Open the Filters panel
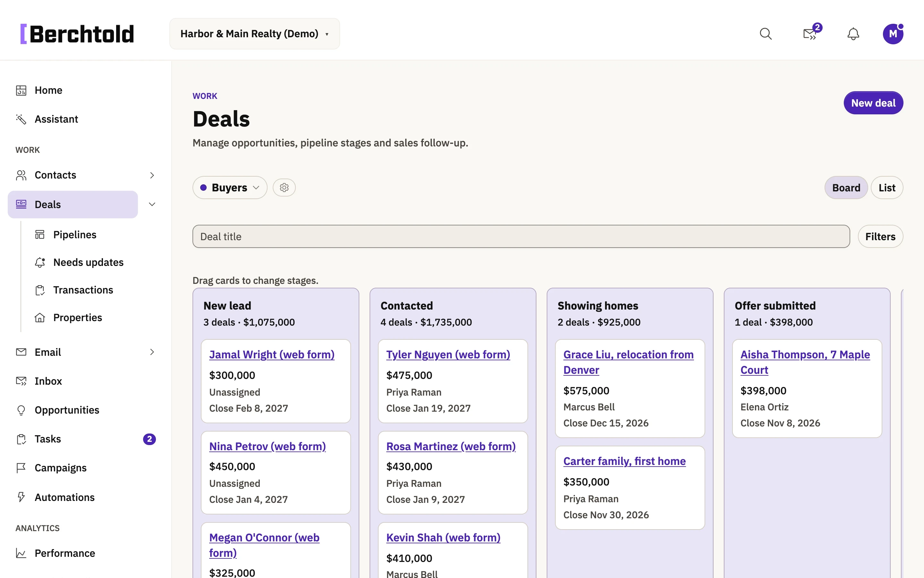The height and width of the screenshot is (578, 924). [880, 237]
